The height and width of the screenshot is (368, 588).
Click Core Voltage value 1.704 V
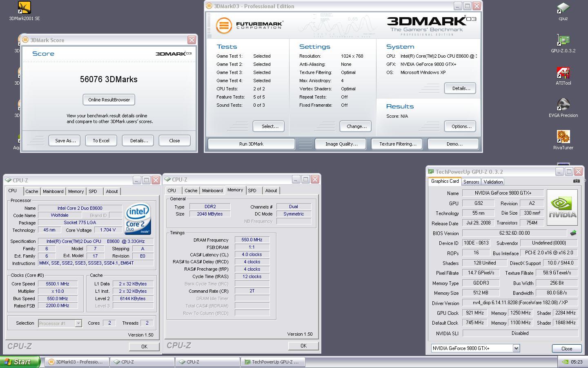click(108, 230)
